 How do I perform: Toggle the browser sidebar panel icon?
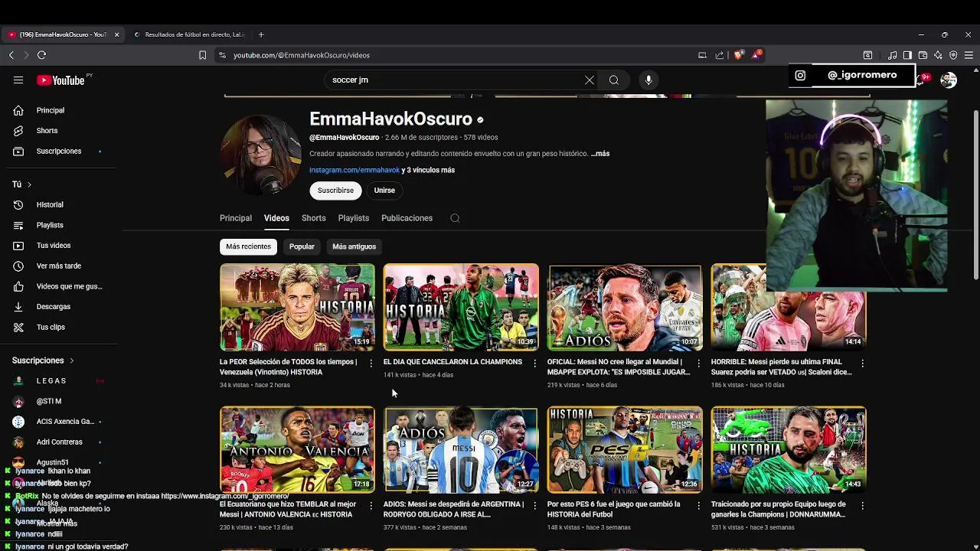907,55
